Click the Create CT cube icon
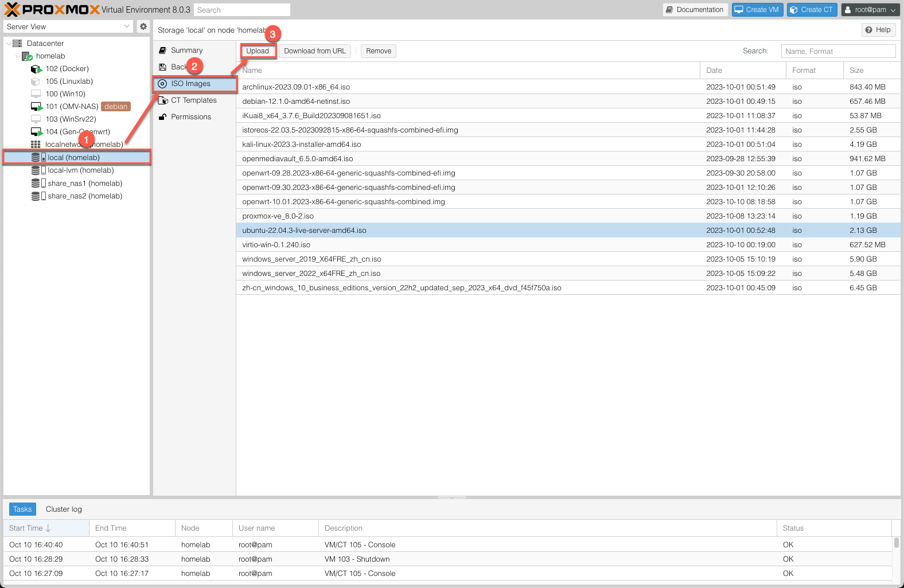 [794, 10]
